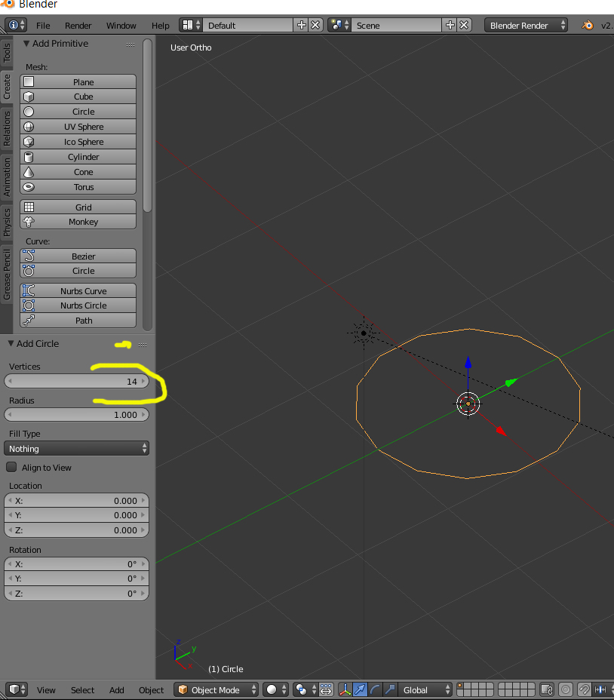Open the Help menu
This screenshot has height=700, width=614.
(161, 26)
